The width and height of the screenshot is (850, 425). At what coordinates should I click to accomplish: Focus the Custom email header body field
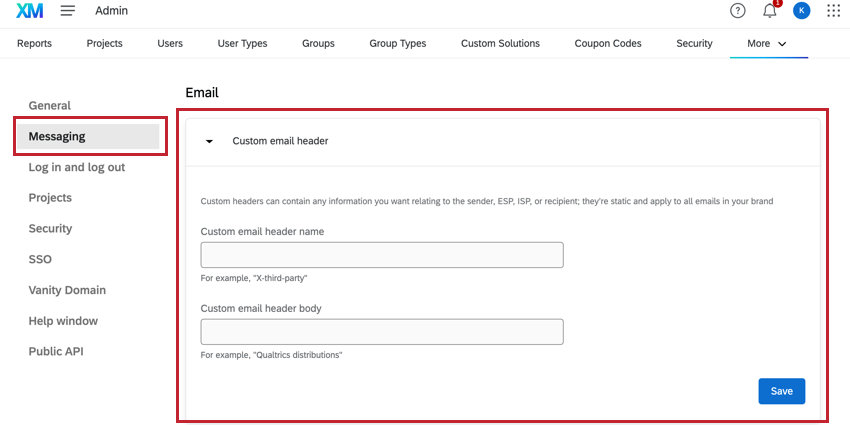pyautogui.click(x=382, y=332)
